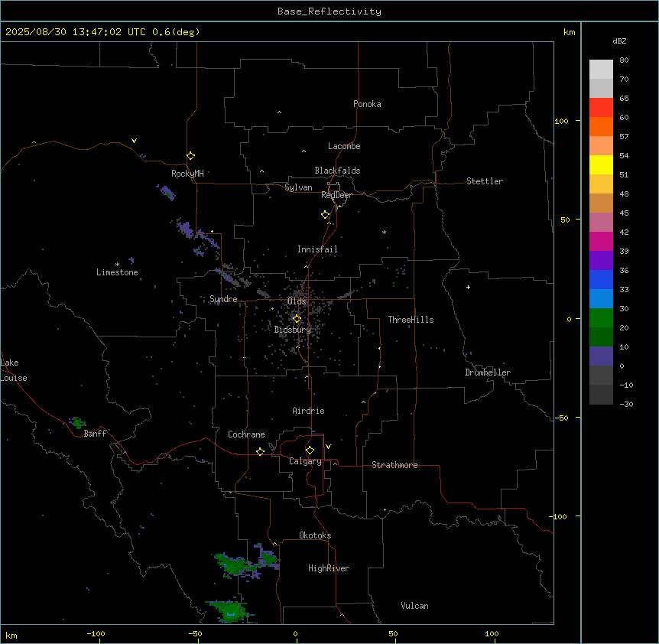Select the Calgary city label
Screen dimensions: 659x644
[x=305, y=461]
